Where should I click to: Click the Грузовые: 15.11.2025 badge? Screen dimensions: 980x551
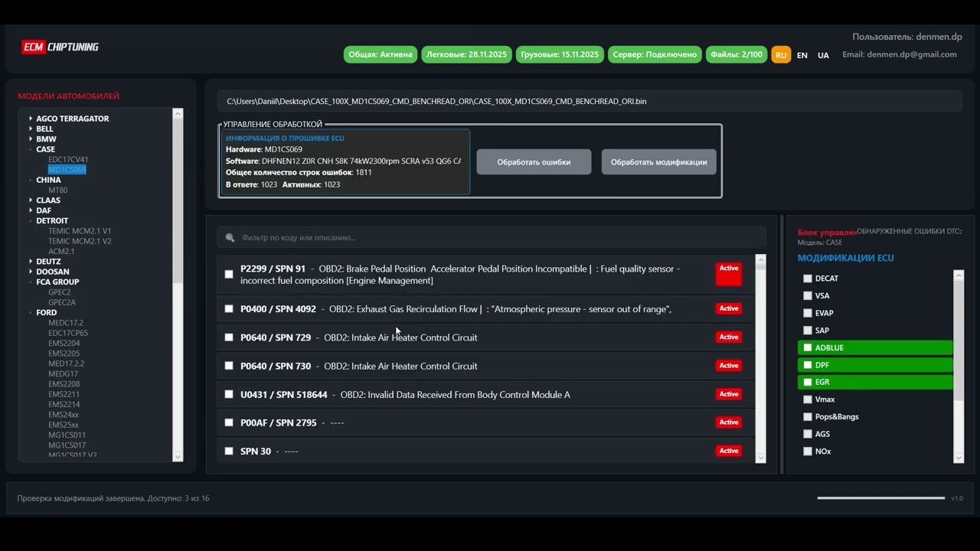pyautogui.click(x=560, y=54)
